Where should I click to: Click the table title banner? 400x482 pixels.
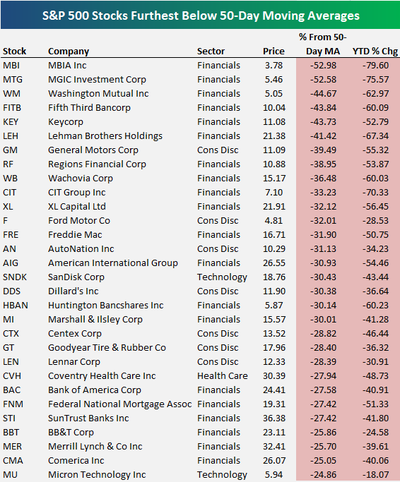click(x=200, y=15)
